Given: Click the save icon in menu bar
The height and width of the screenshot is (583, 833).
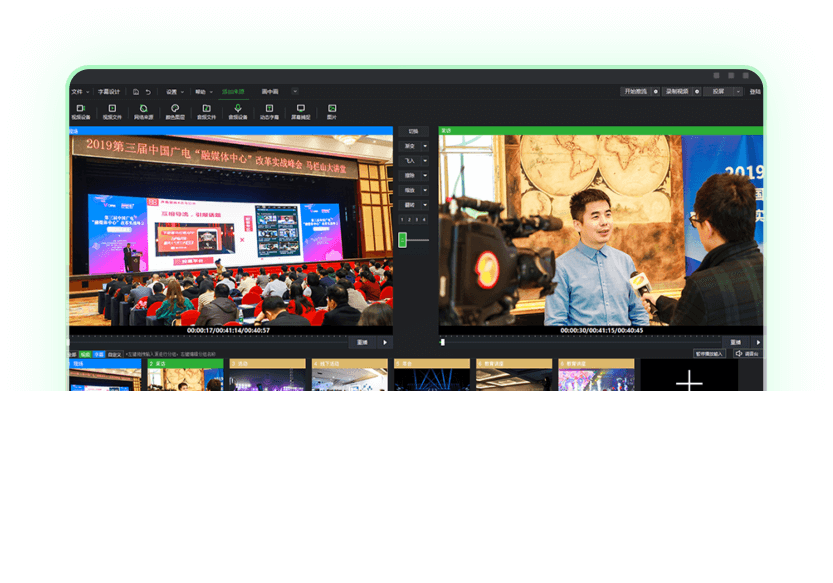Looking at the screenshot, I should [x=136, y=92].
